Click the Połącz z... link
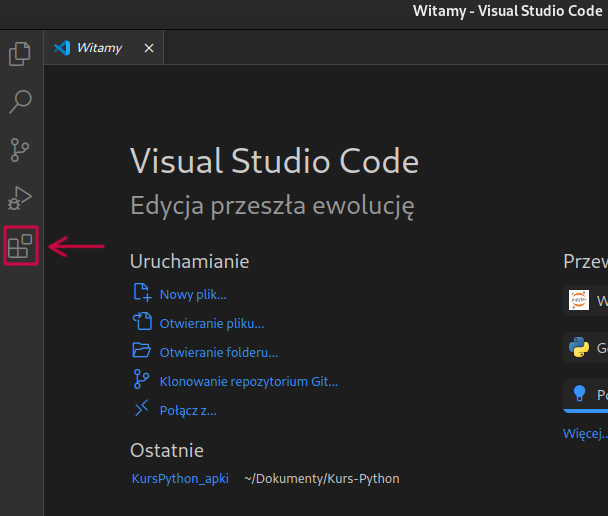608x516 pixels. click(x=188, y=410)
